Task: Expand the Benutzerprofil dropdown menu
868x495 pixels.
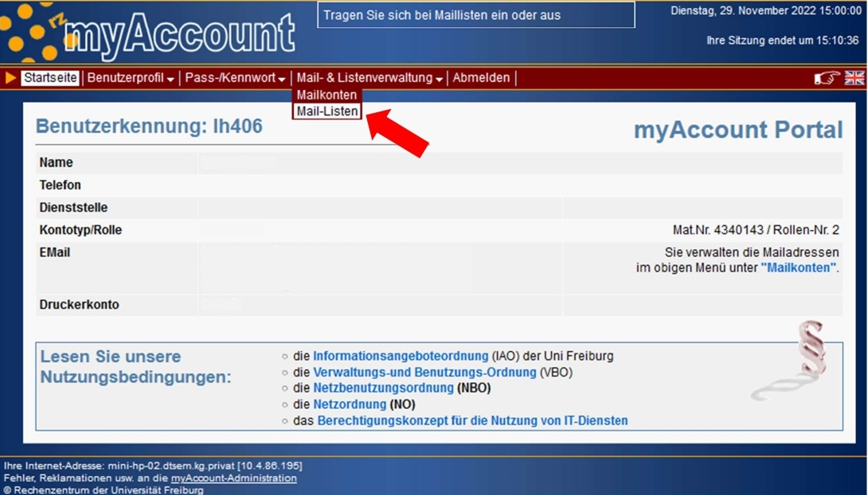Action: point(131,78)
